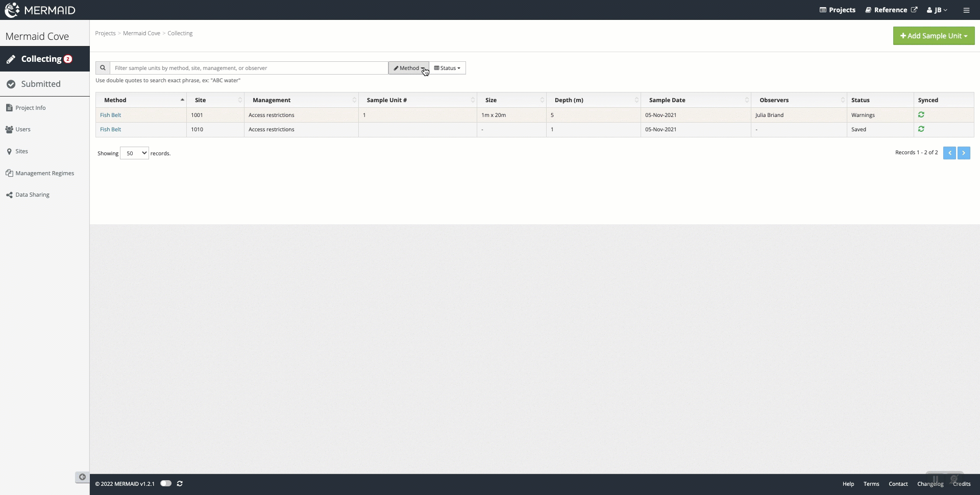The width and height of the screenshot is (980, 495).
Task: Click the sample unit filter text field
Action: [249, 68]
